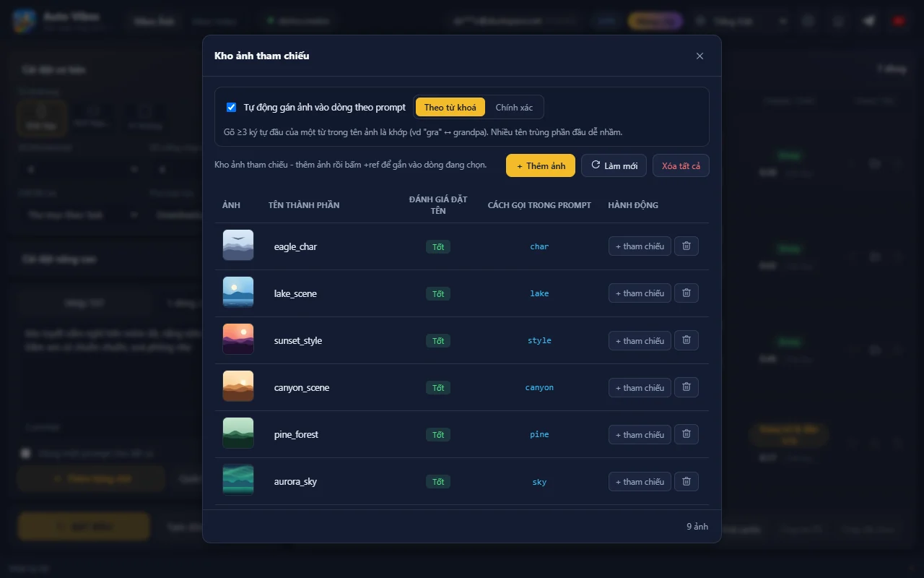Click the "lake" prompt keyword
This screenshot has height=578, width=924.
[539, 293]
